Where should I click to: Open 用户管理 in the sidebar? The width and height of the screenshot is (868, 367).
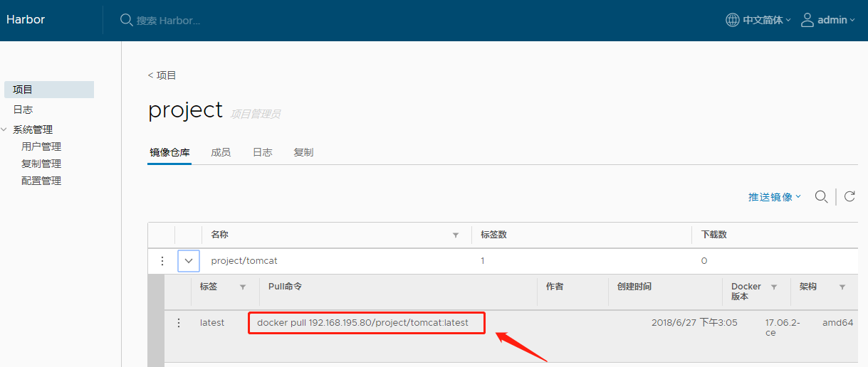(41, 147)
